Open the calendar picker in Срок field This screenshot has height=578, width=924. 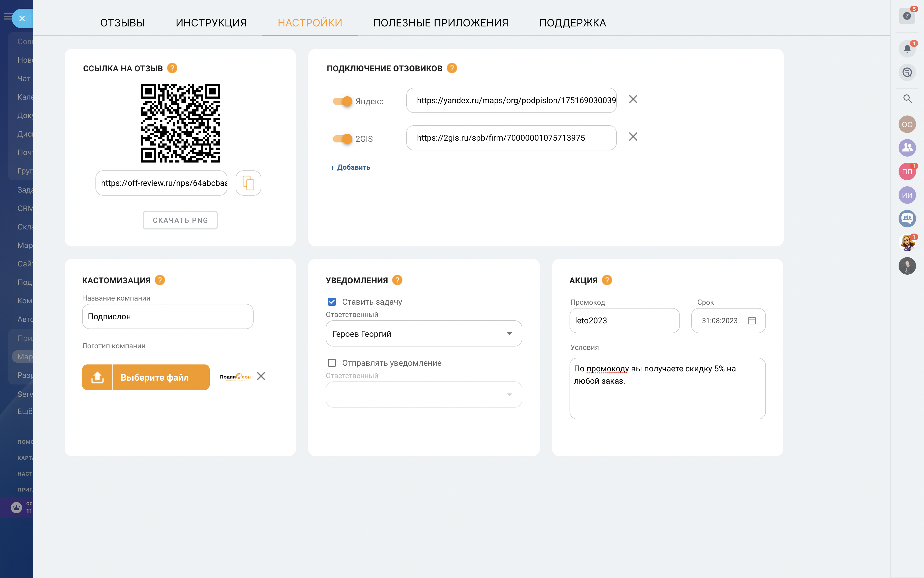[752, 320]
